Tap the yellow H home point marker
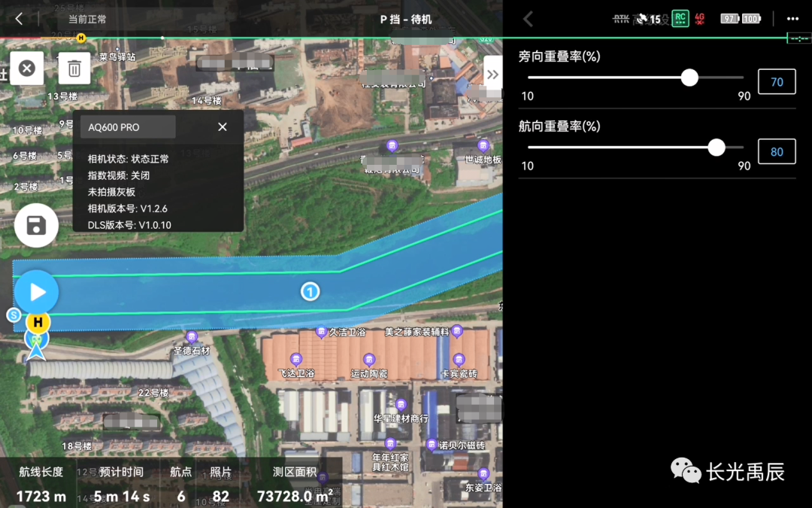 pos(37,322)
